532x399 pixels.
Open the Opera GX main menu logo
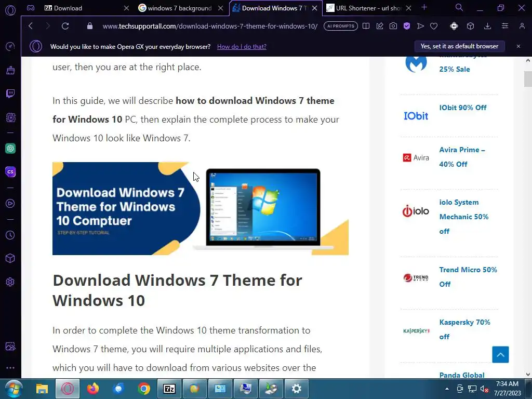point(10,10)
